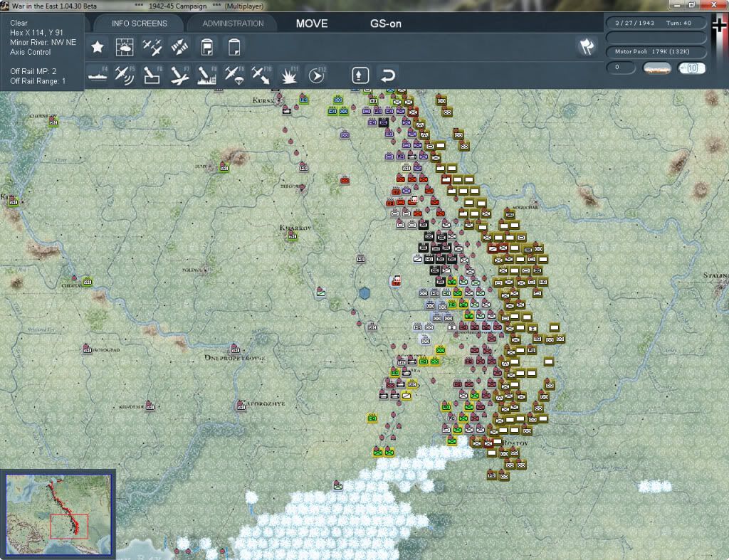Select the Rostov city label

515,443
